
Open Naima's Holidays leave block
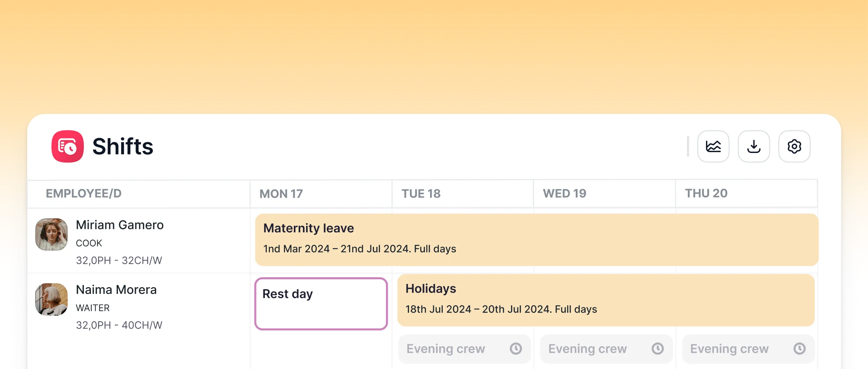tap(606, 300)
